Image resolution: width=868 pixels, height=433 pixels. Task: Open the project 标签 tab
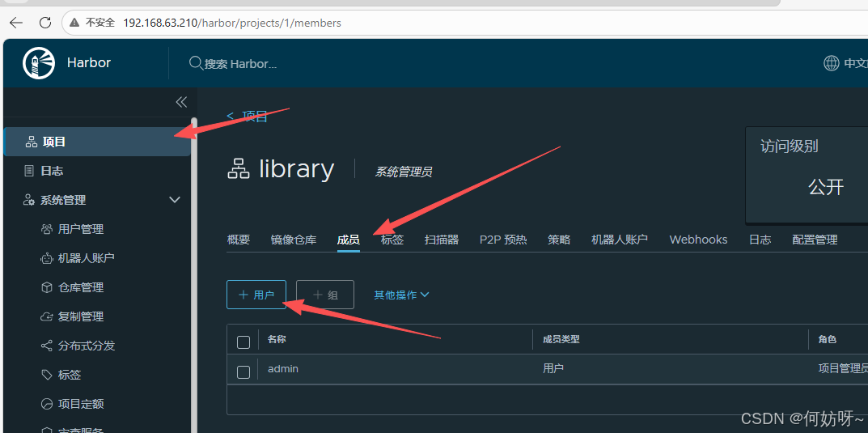(392, 240)
